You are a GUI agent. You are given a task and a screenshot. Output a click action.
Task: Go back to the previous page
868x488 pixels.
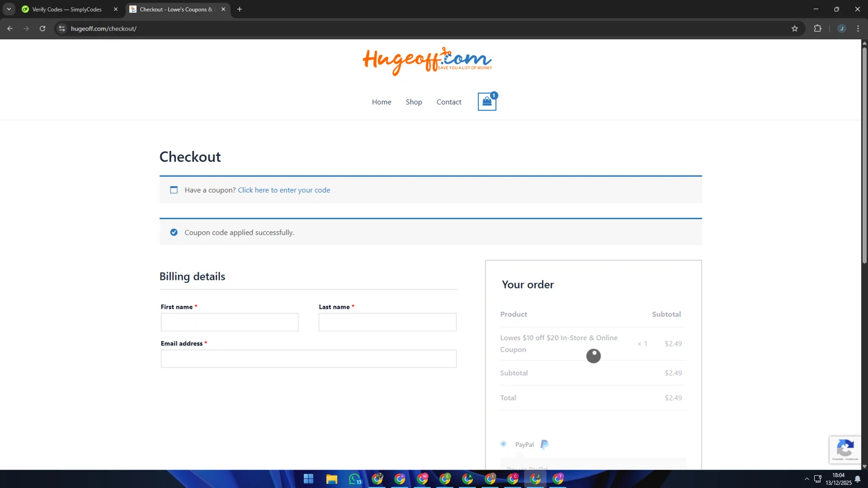(10, 28)
